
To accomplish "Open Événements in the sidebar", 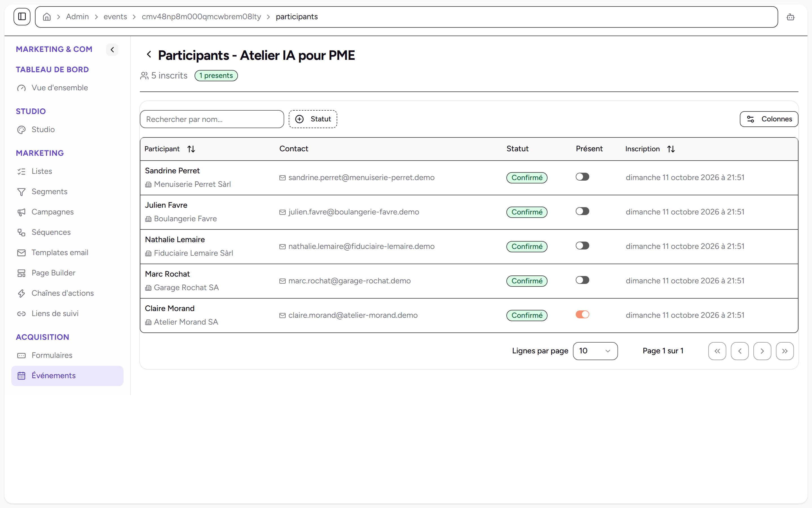I will click(x=67, y=376).
